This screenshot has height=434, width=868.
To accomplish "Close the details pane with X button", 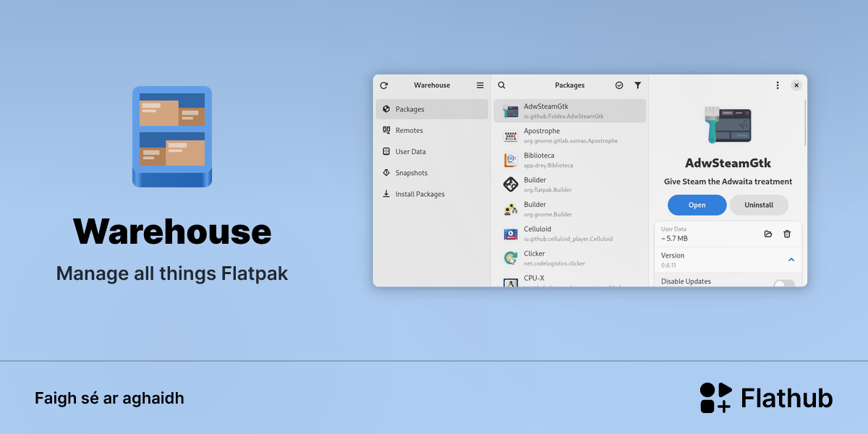I will (796, 85).
